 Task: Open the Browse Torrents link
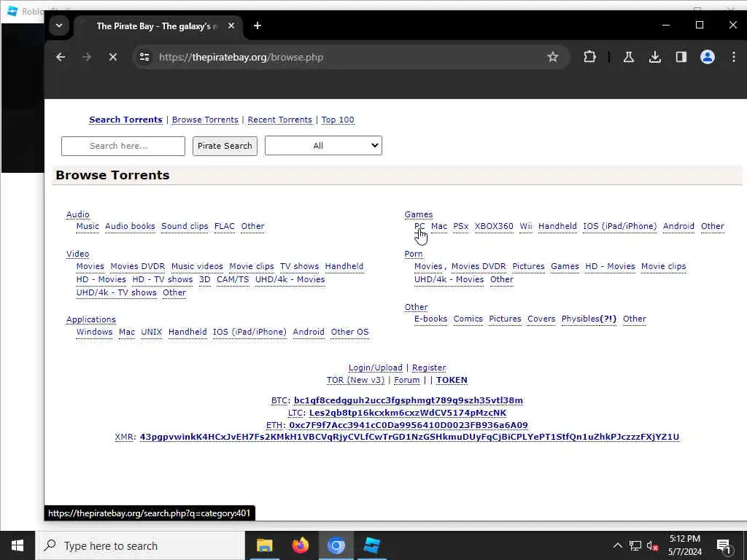(x=205, y=120)
